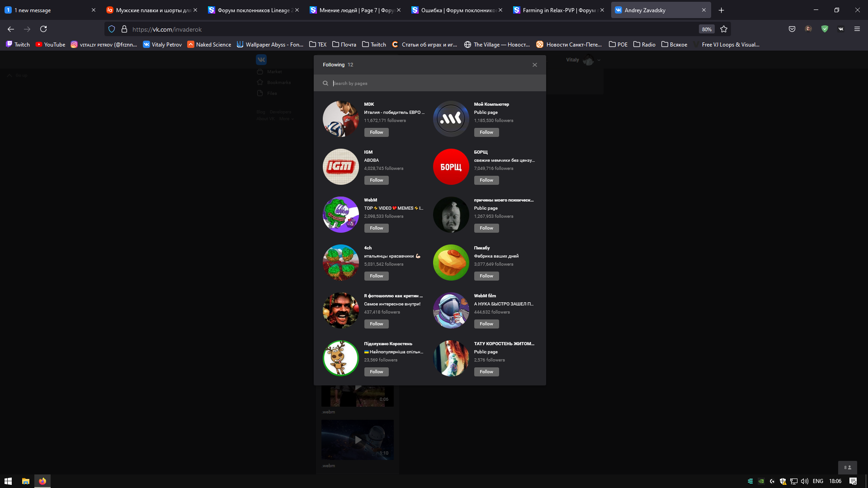This screenshot has width=868, height=488.
Task: Expand the Всякое bookmarks folder
Action: pos(674,45)
